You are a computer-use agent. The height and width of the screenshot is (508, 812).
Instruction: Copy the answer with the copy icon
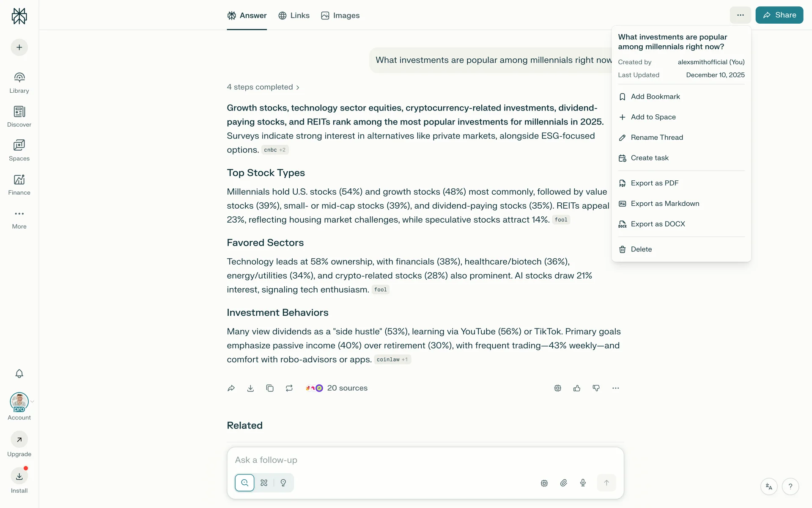(270, 388)
